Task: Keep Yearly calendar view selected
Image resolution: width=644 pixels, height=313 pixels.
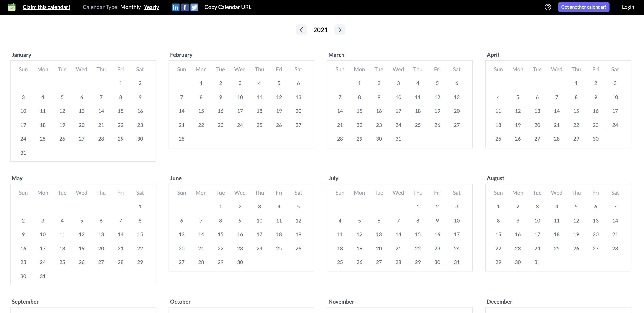Action: pyautogui.click(x=151, y=7)
